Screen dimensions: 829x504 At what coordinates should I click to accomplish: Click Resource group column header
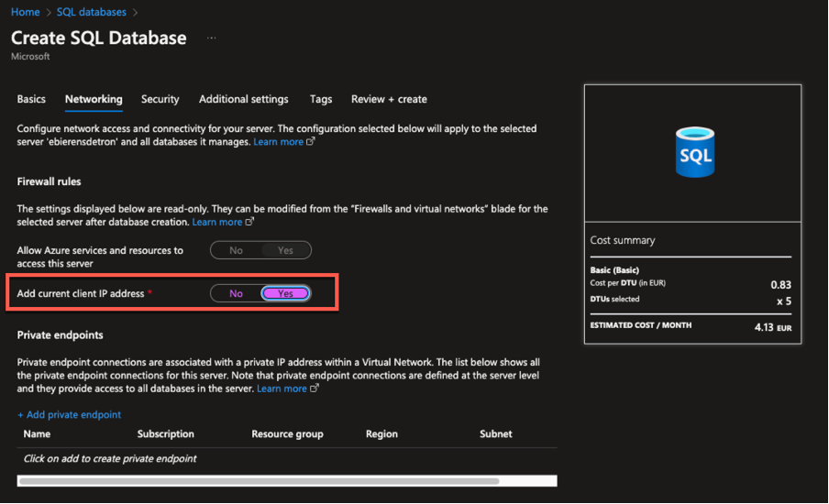(287, 433)
